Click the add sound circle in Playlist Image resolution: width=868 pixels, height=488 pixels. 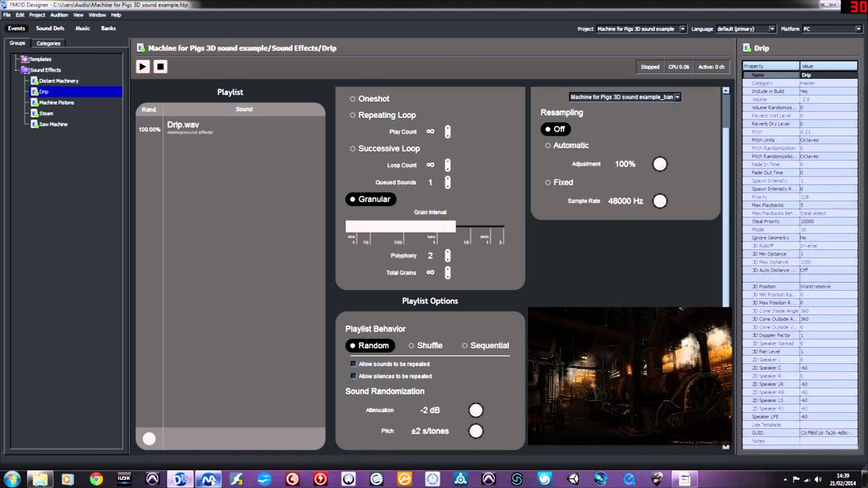coord(149,439)
